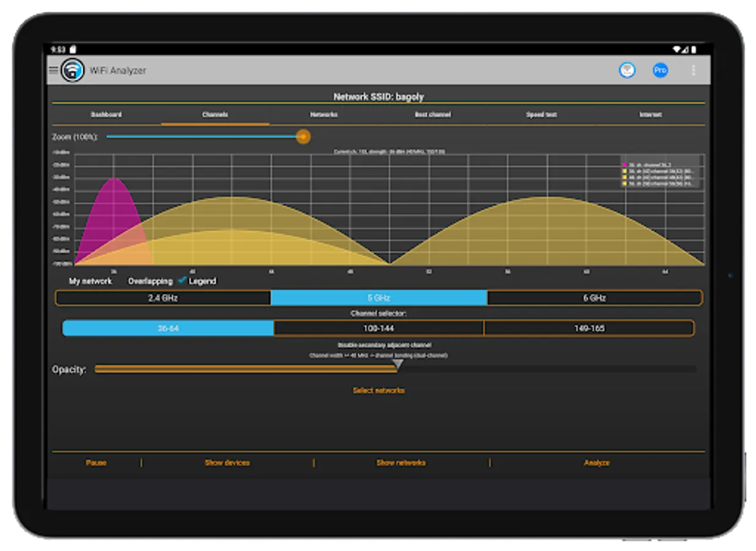Switch to the Dashboard tab

pos(107,114)
